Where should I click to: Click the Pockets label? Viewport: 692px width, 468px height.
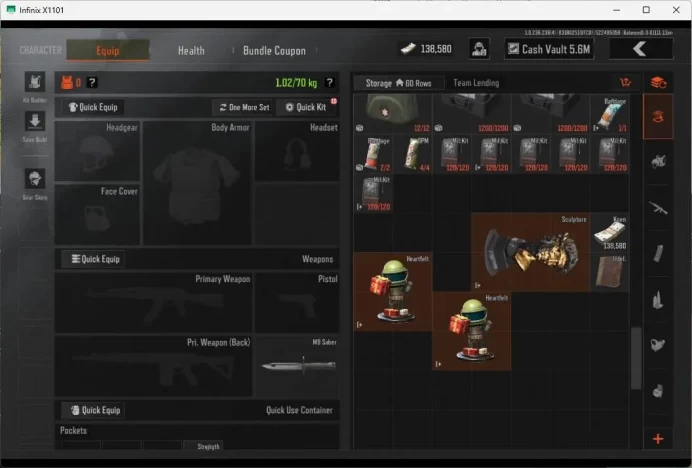coord(73,430)
